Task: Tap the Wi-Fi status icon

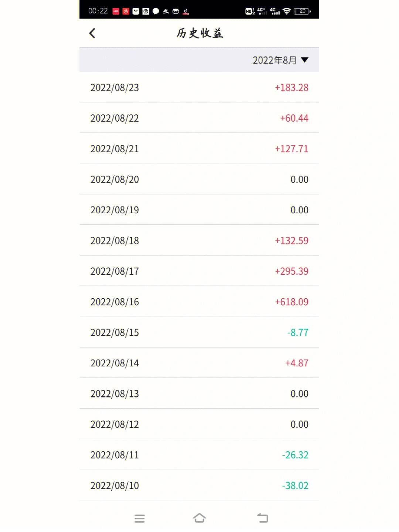Action: pyautogui.click(x=287, y=11)
